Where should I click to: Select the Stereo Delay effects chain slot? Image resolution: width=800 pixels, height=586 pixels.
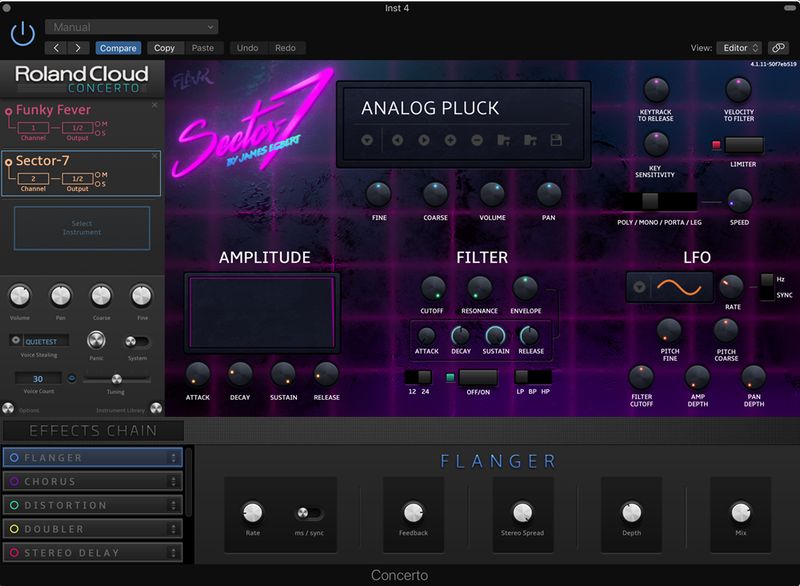tap(93, 552)
